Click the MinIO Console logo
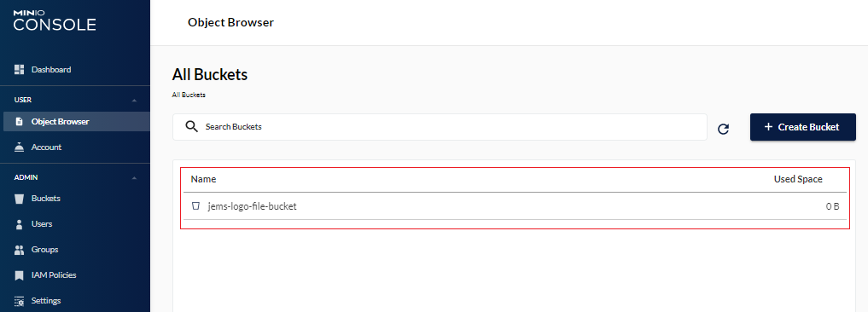Screen dimensions: 868x312 pyautogui.click(x=55, y=20)
